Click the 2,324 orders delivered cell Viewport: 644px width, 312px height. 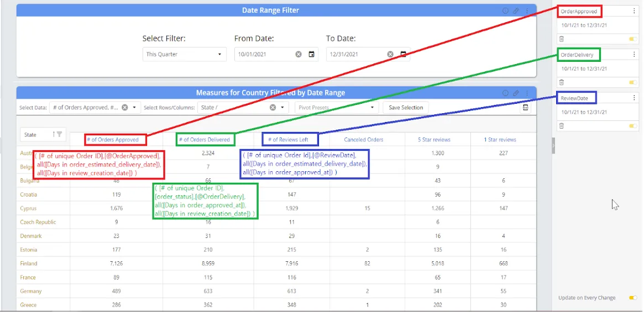coord(208,153)
